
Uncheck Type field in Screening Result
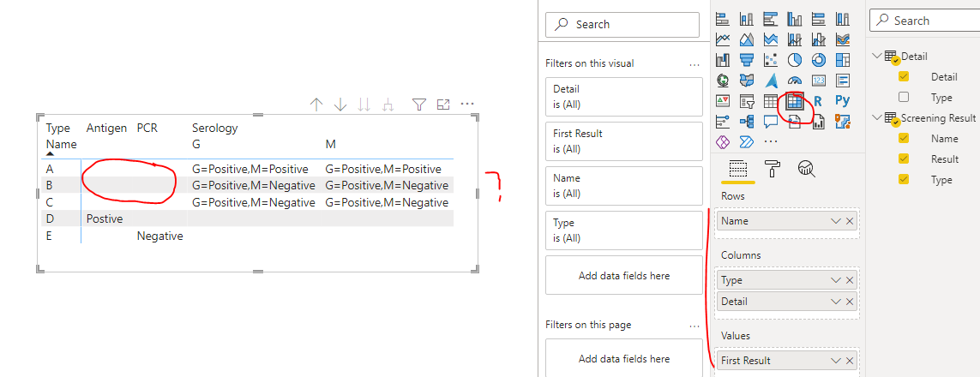pos(903,179)
